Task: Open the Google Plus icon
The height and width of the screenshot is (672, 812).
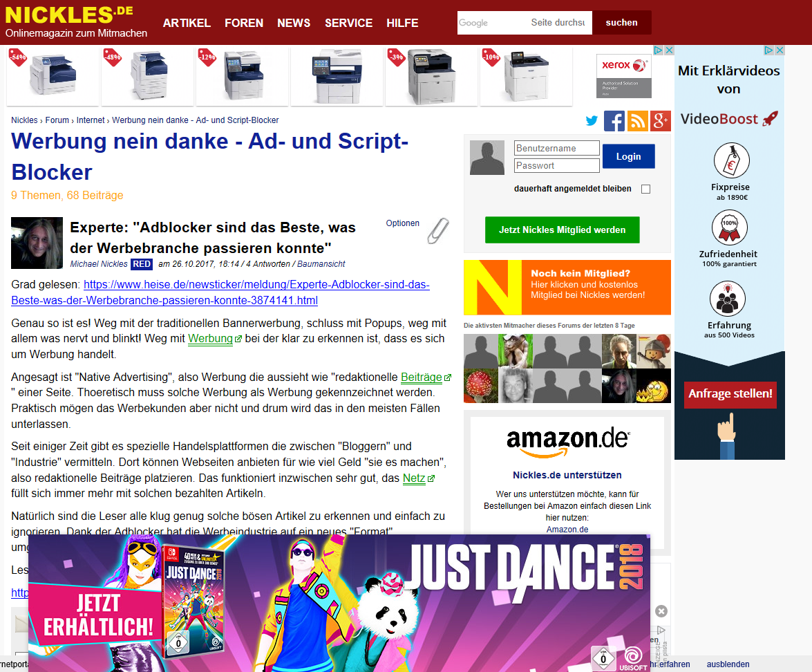Action: [x=661, y=121]
